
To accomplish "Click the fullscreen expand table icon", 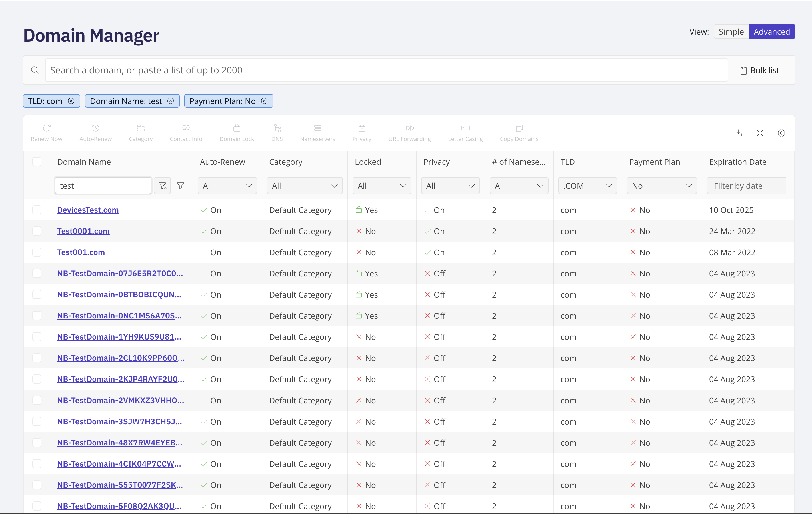I will 760,133.
